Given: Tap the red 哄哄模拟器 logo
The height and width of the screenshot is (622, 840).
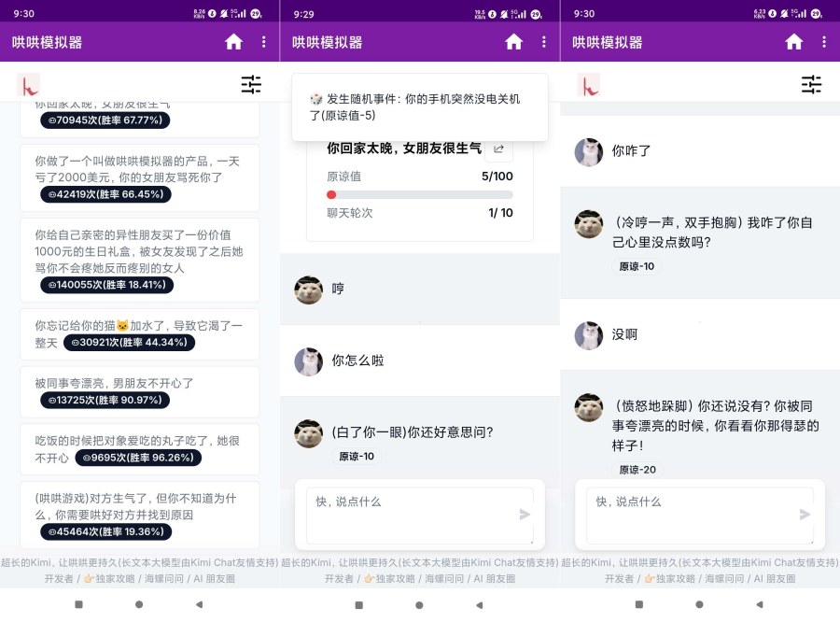Looking at the screenshot, I should tap(28, 85).
